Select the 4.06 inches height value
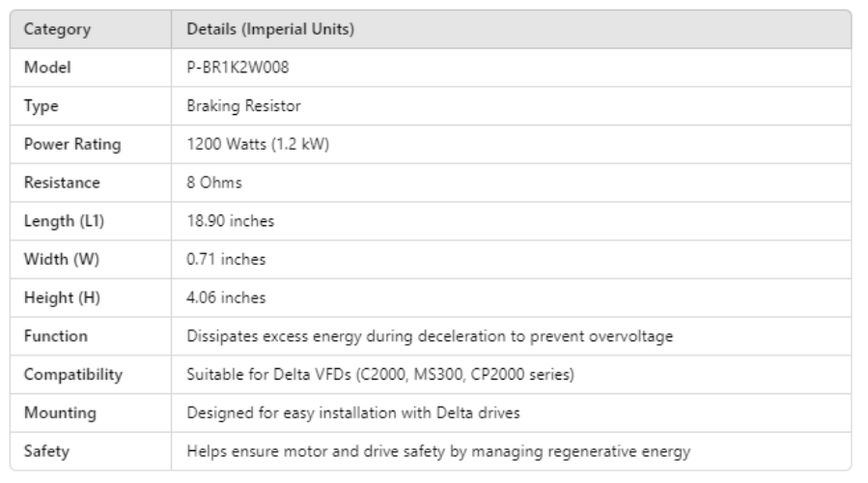 (x=227, y=298)
